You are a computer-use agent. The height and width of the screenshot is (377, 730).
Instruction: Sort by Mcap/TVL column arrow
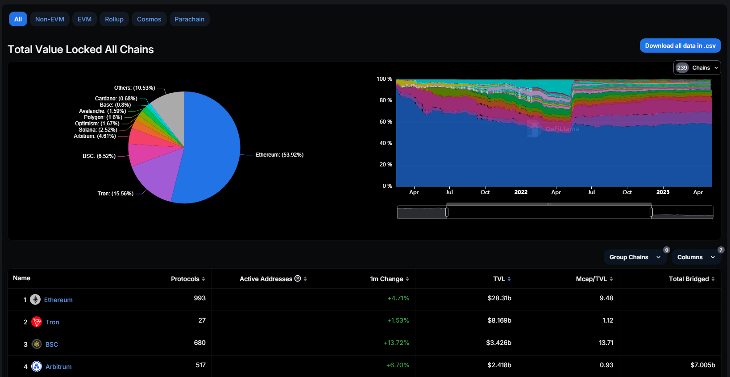coord(611,279)
